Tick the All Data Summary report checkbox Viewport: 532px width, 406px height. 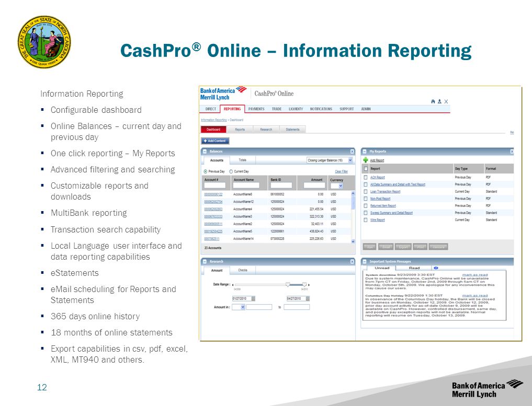[x=366, y=184]
